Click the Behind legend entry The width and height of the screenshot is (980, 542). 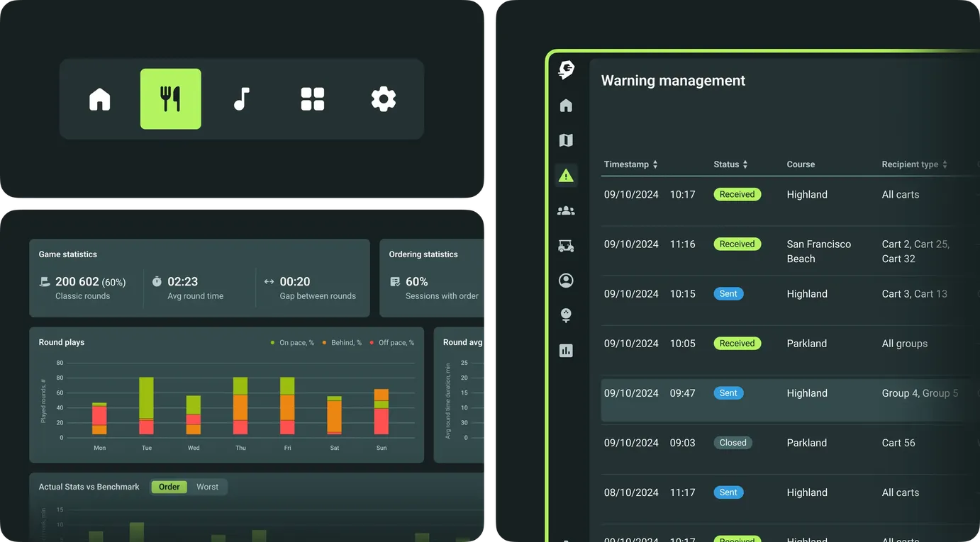pos(342,343)
